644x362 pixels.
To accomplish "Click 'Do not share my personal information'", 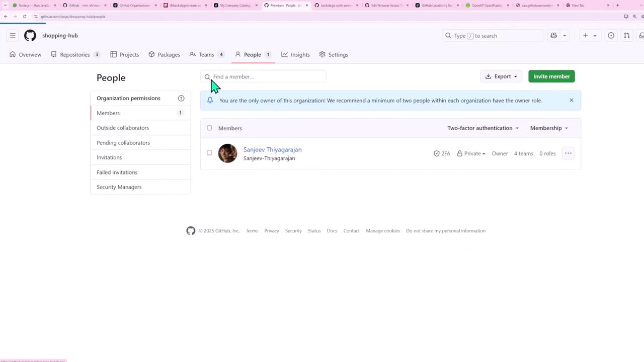I will click(x=446, y=231).
